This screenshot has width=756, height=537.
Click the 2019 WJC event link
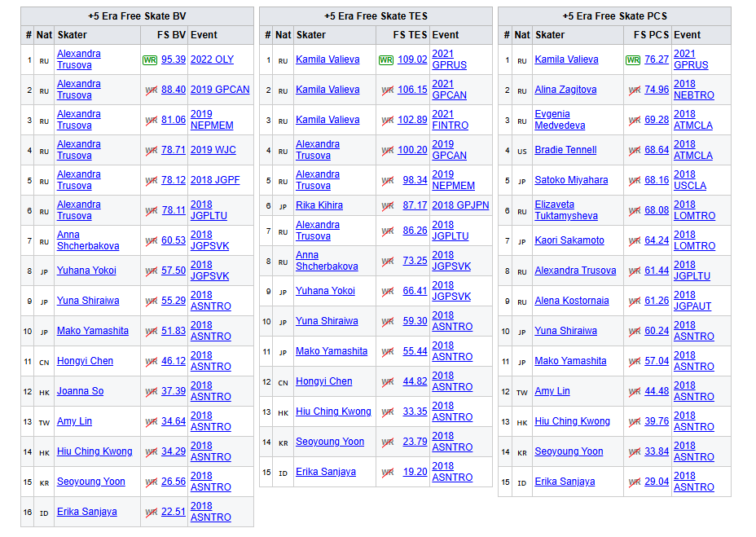(x=213, y=150)
